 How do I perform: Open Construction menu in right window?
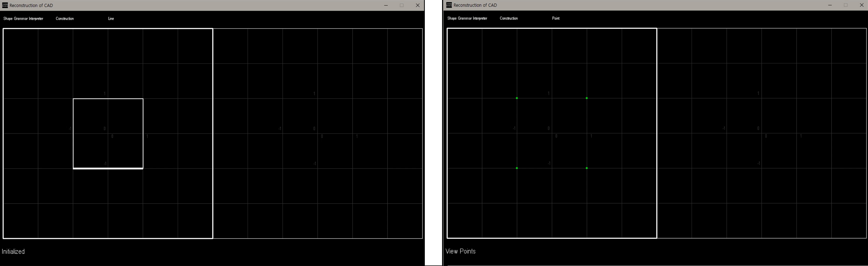click(x=508, y=18)
